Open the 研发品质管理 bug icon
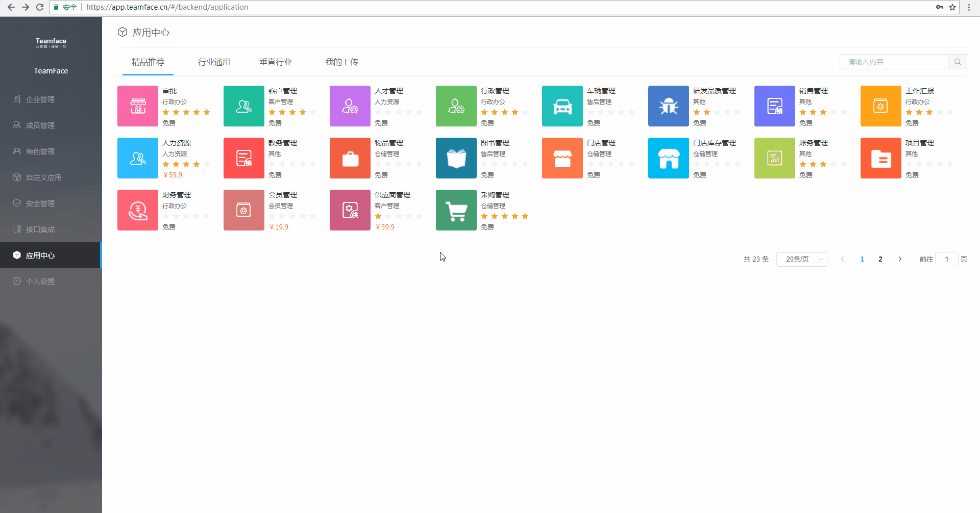 click(x=668, y=106)
